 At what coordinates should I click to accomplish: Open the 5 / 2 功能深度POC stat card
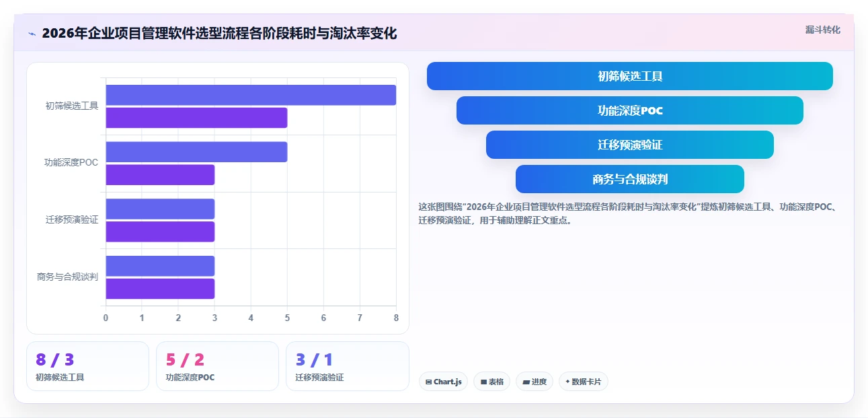coord(217,366)
